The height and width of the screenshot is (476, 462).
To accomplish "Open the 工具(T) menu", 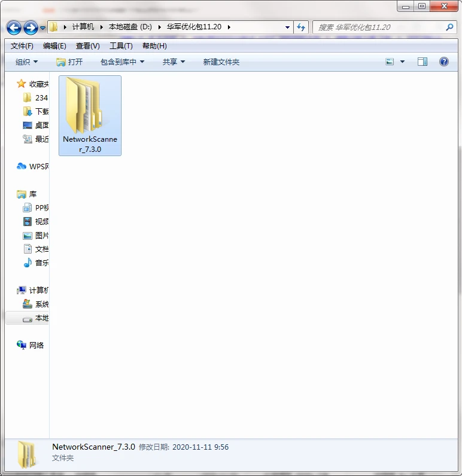I will click(x=121, y=46).
